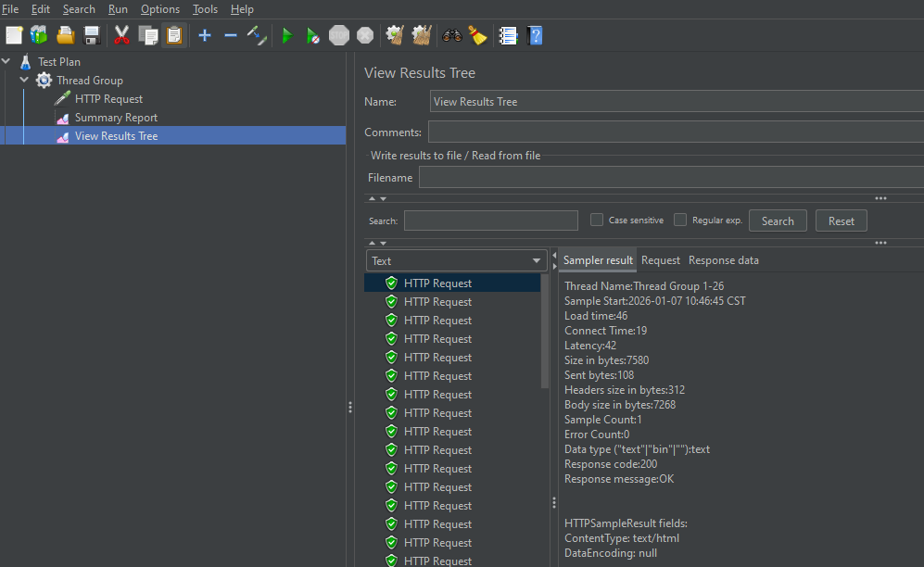Open the Edit menu
Screen dimensions: 924x567
coord(40,9)
